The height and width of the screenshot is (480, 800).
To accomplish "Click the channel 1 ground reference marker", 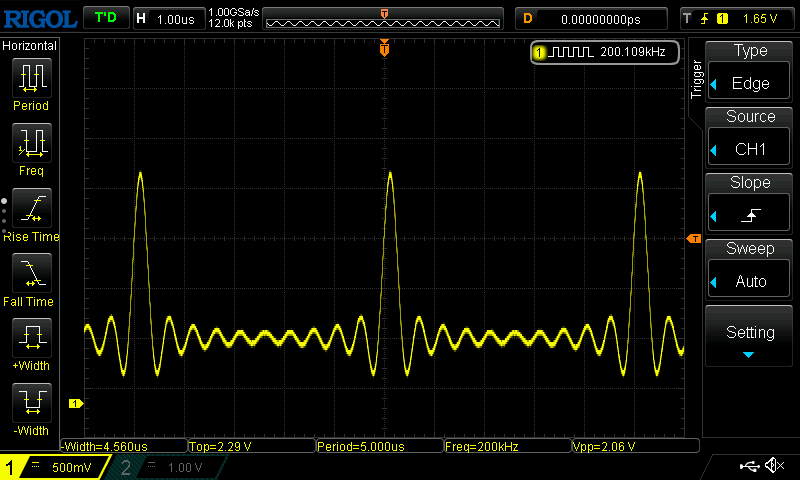I will [76, 403].
